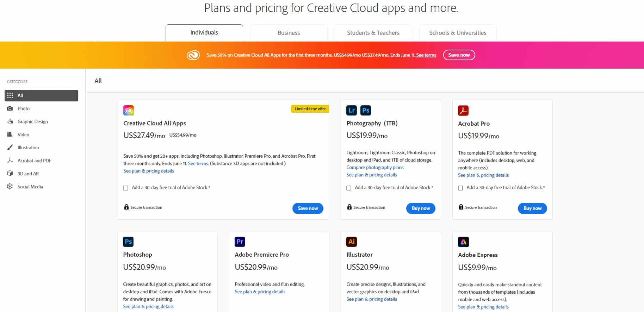644x312 pixels.
Task: Click the Creative Cloud logo in the promo banner
Action: coord(193,55)
